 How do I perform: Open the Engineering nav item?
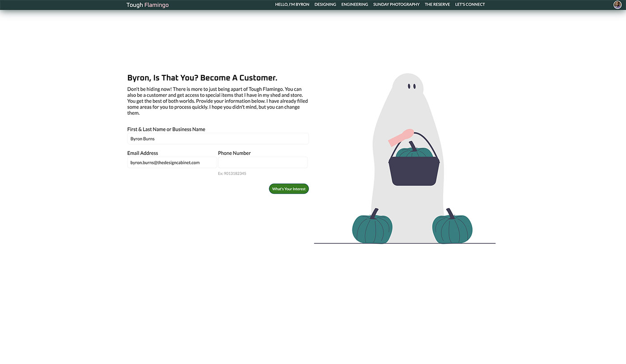(x=355, y=4)
